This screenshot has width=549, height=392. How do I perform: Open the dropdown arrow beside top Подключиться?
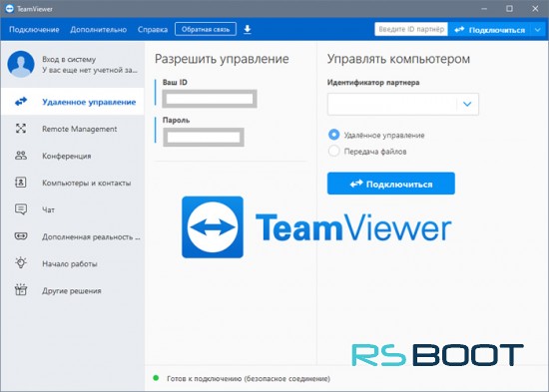[x=538, y=30]
